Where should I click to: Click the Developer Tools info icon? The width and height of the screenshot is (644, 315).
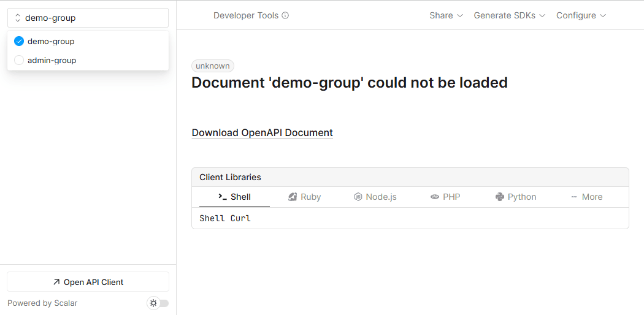[285, 15]
